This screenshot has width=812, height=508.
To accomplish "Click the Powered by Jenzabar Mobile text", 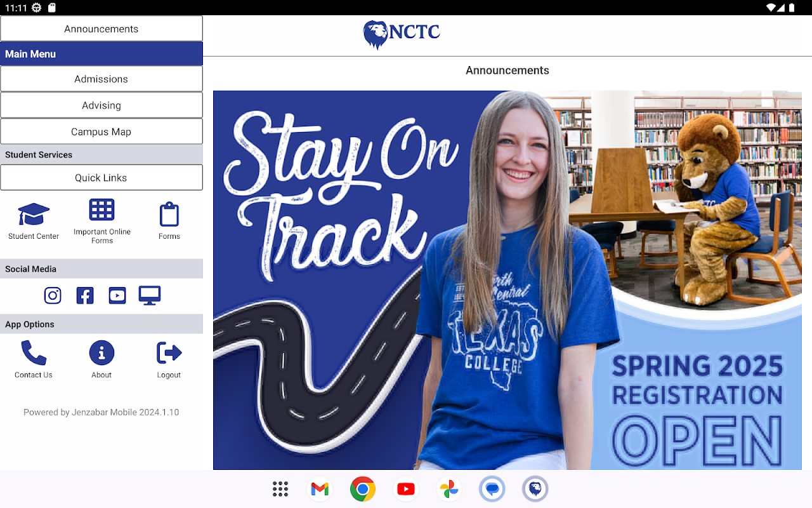I will [x=101, y=412].
